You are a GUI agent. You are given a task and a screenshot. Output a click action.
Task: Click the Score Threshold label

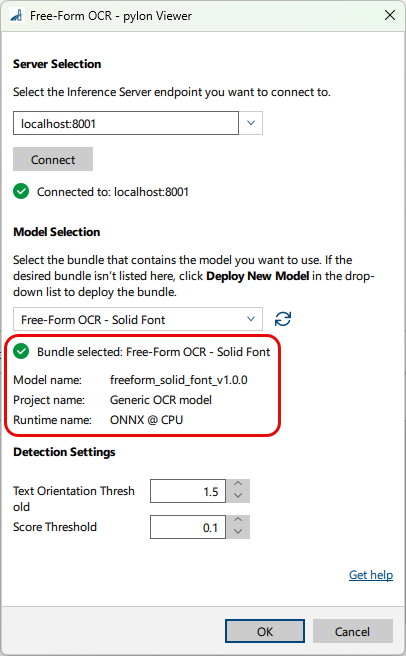[x=55, y=527]
